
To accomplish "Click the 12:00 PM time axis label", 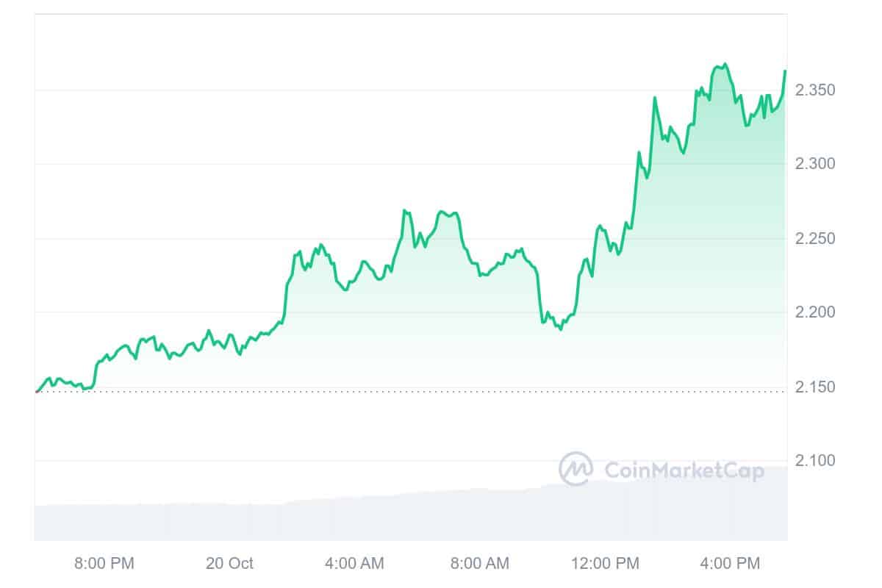I will click(x=607, y=564).
